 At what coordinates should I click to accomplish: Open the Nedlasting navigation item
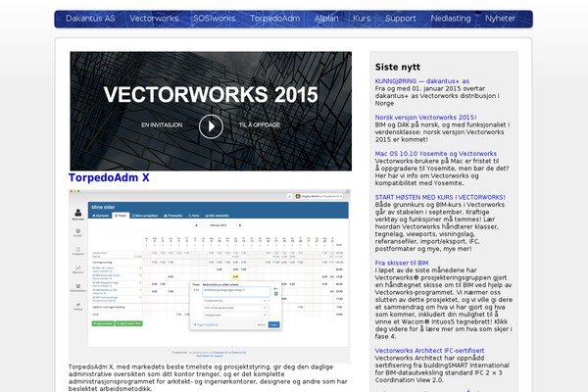pyautogui.click(x=451, y=19)
